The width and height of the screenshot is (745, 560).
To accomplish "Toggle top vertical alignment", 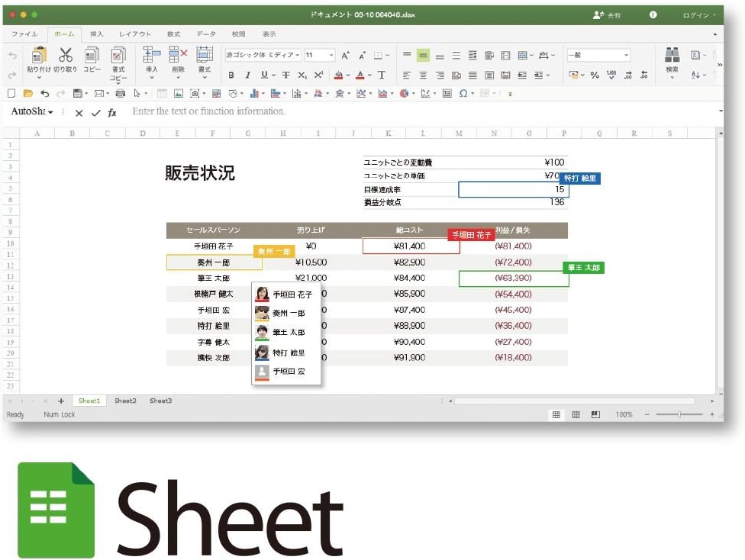I will pos(407,55).
